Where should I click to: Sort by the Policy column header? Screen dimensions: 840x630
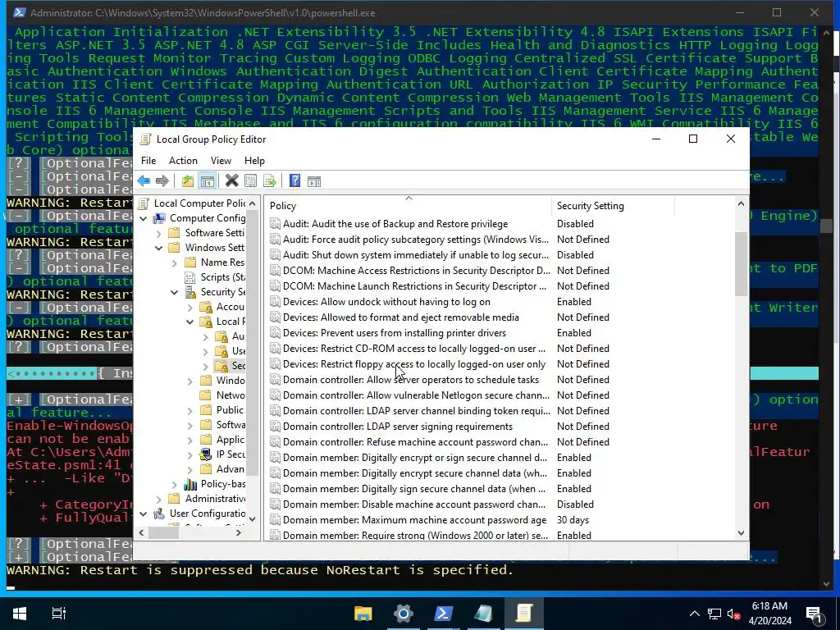[409, 206]
